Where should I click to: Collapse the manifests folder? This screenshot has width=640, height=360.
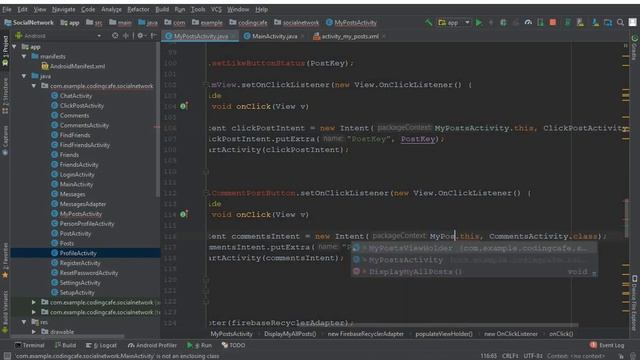(x=24, y=56)
